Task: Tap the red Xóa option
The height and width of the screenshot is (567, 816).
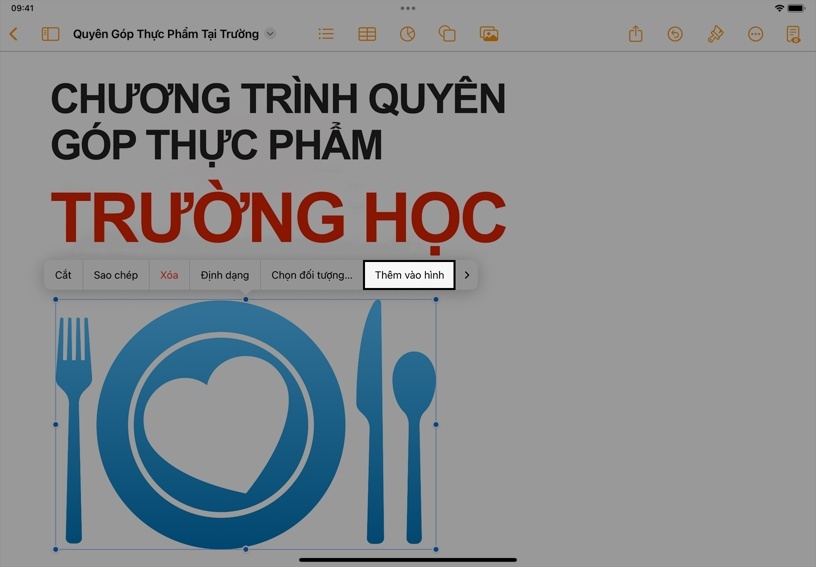Action: [169, 275]
